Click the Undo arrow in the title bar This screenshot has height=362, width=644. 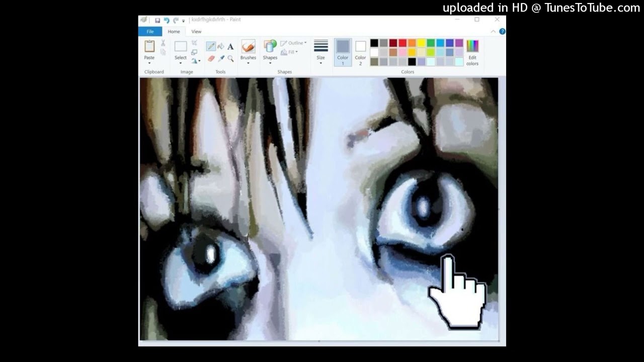pyautogui.click(x=167, y=20)
